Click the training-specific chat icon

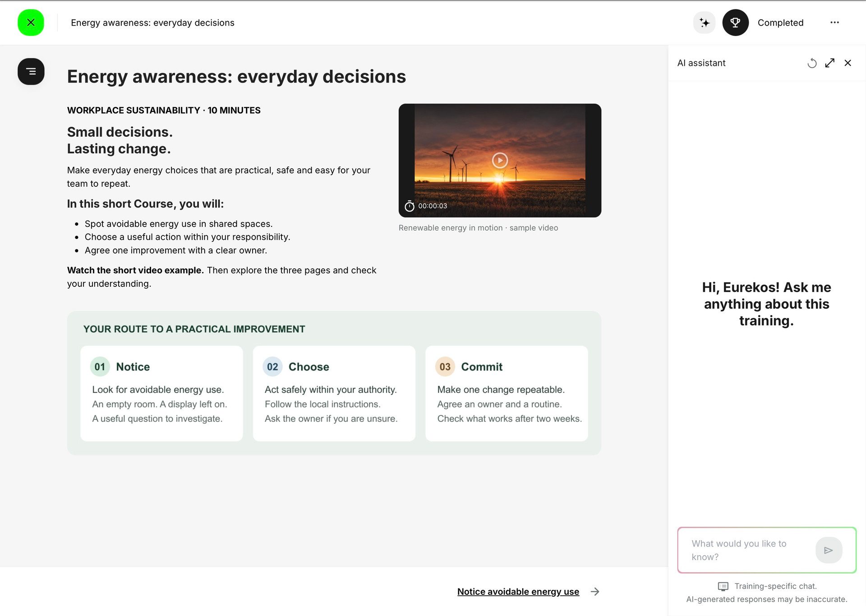pos(723,586)
